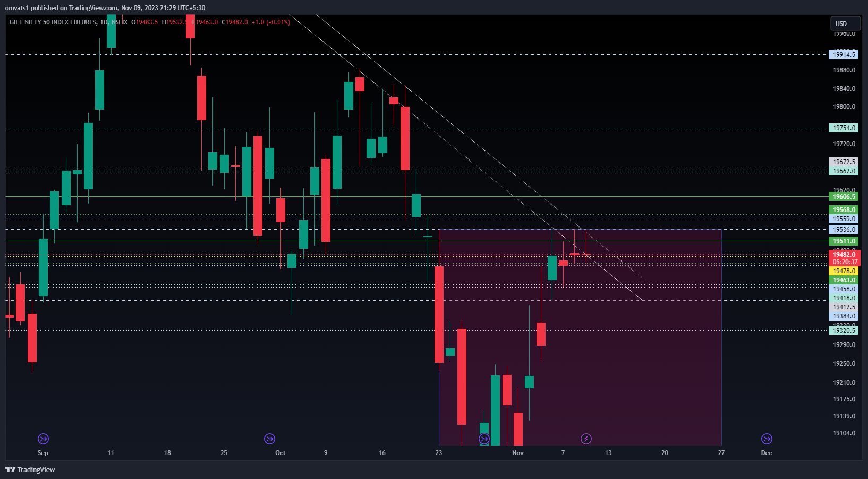The width and height of the screenshot is (868, 479).
Task: Click the 05:20:37 bar countdown timer
Action: point(844,262)
